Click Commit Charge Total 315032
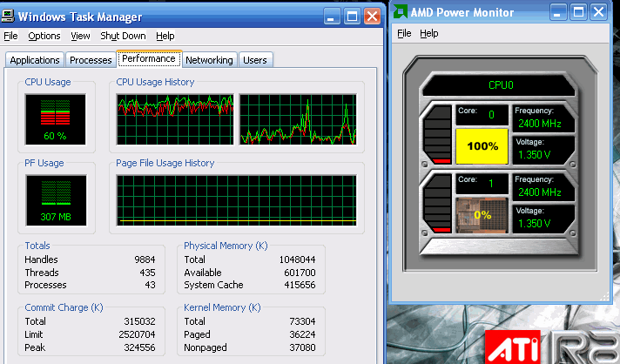 pyautogui.click(x=139, y=321)
